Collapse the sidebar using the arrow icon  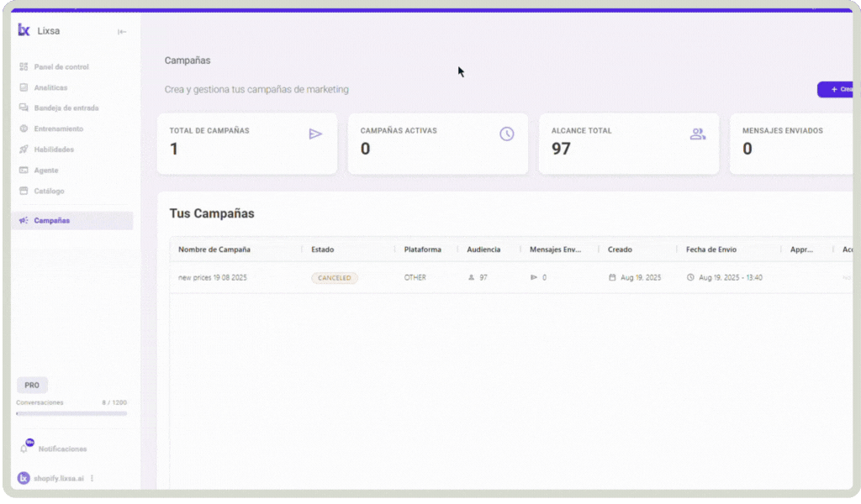tap(122, 32)
